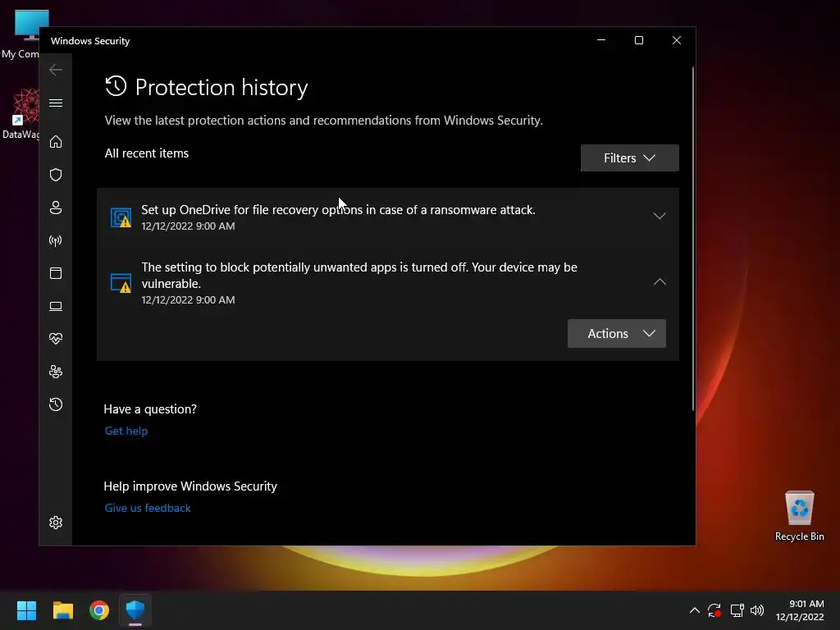Screen dimensions: 840x630
Task: Select the DataWag desktop shortcut
Action: 21,114
